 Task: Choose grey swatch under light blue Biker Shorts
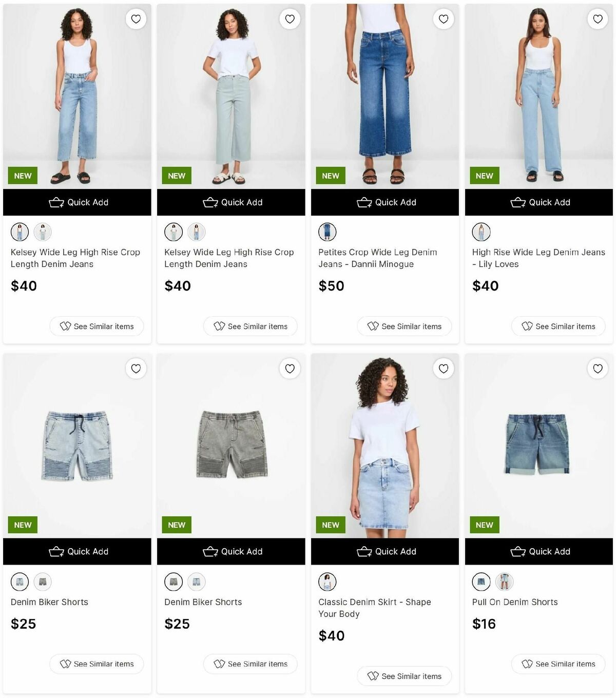pos(43,581)
